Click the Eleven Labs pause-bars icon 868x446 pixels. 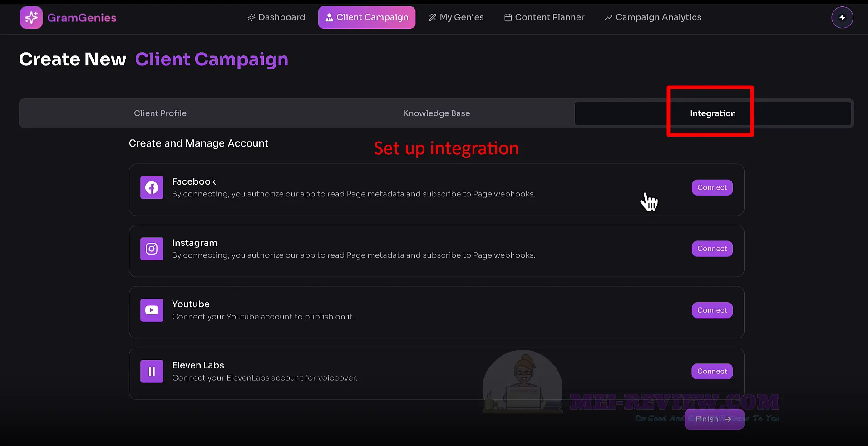point(152,371)
